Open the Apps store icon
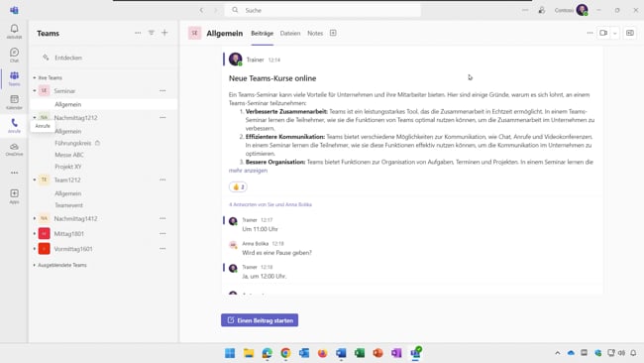The image size is (644, 363). point(15,195)
